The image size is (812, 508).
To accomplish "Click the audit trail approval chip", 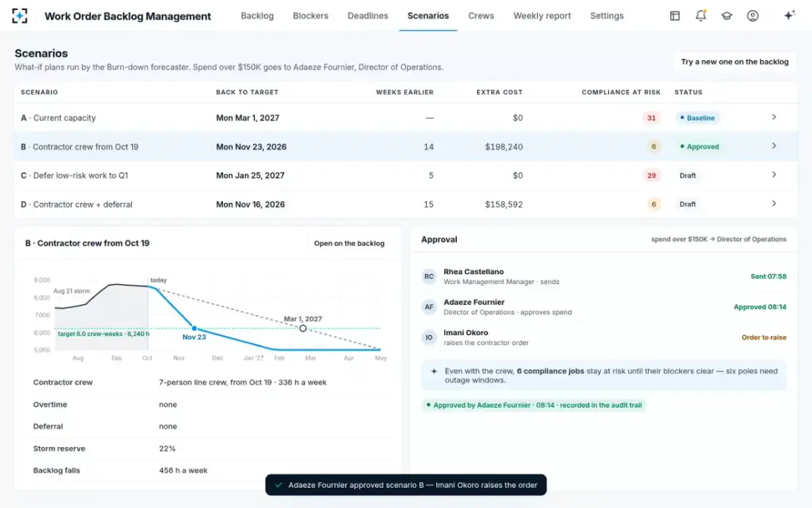I will [x=534, y=405].
